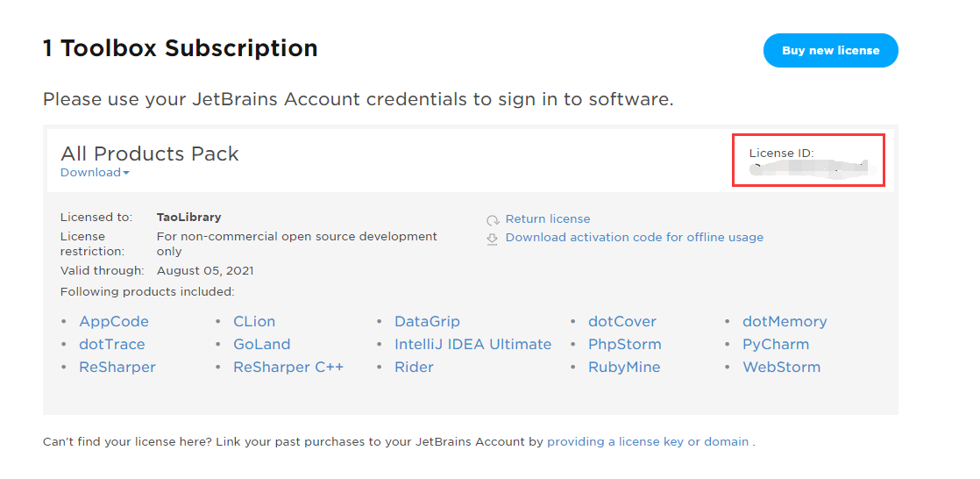Click the All Products Pack title
Image resolution: width=980 pixels, height=479 pixels.
[149, 154]
